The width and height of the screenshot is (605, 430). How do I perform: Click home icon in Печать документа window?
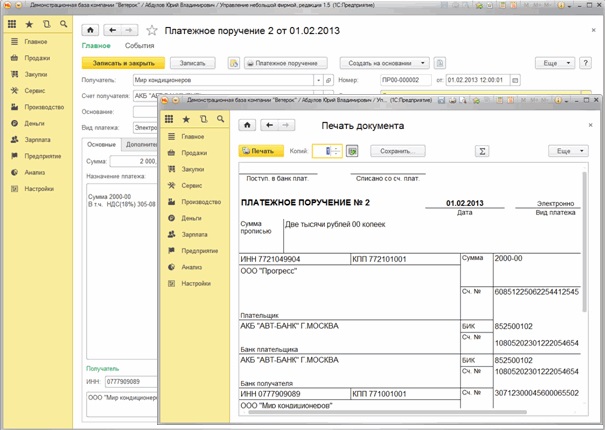click(247, 125)
